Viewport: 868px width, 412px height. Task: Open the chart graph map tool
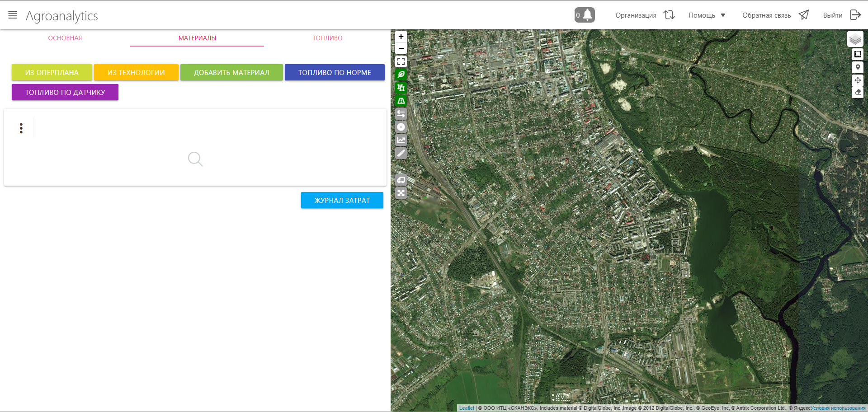pyautogui.click(x=401, y=140)
